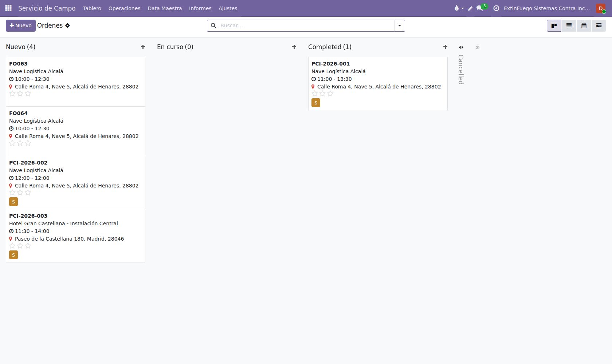Image resolution: width=612 pixels, height=364 pixels.
Task: Switch to the calendar view
Action: (584, 25)
